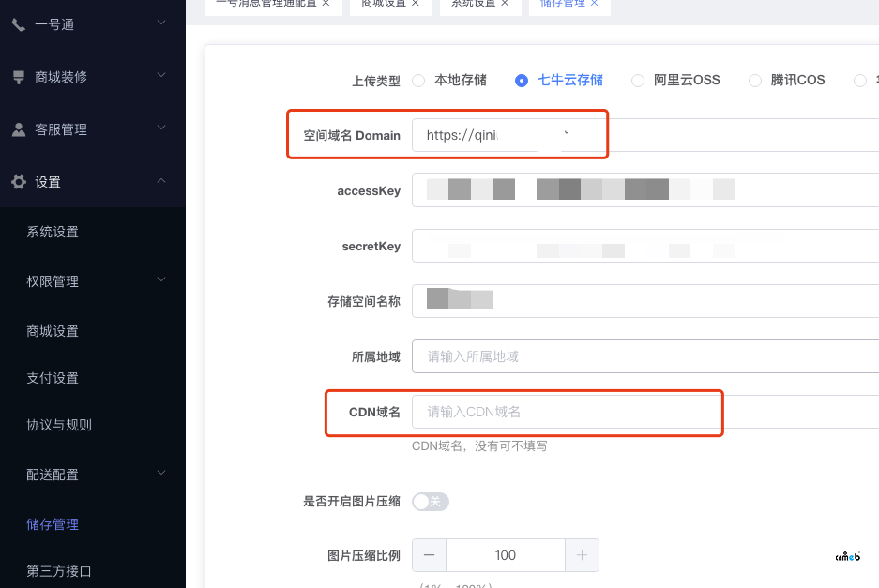This screenshot has width=879, height=588.
Task: Expand the 一号通 sidebar menu
Action: pyautogui.click(x=161, y=23)
